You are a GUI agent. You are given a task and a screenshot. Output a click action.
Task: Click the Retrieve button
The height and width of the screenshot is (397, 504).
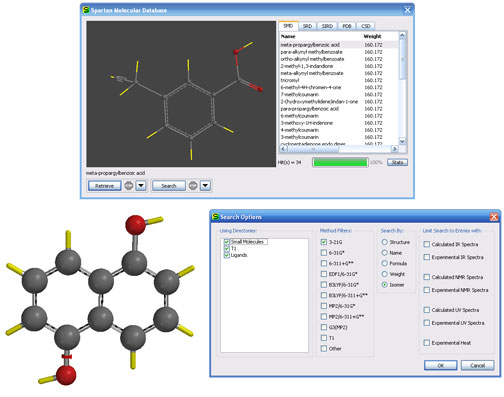point(104,186)
